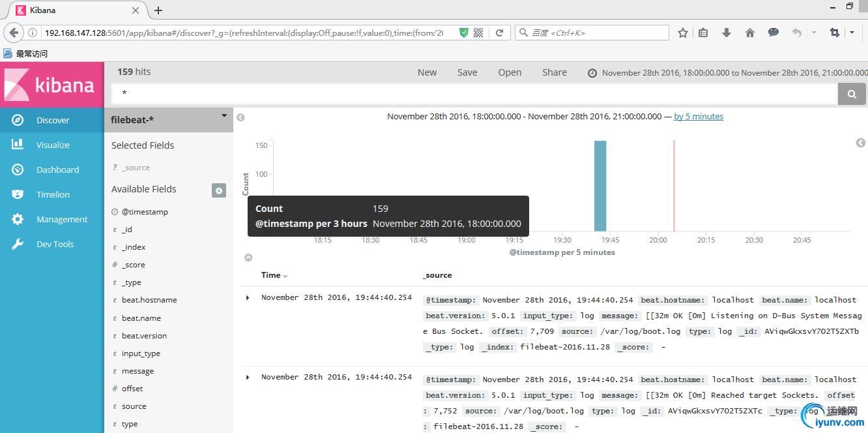The height and width of the screenshot is (433, 868).
Task: Expand the first log row for boot.log
Action: point(248,298)
